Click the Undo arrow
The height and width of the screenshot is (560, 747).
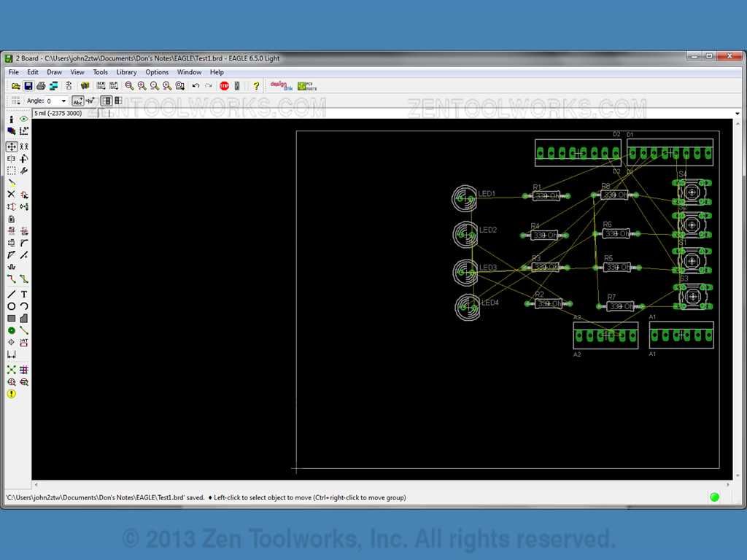[196, 86]
